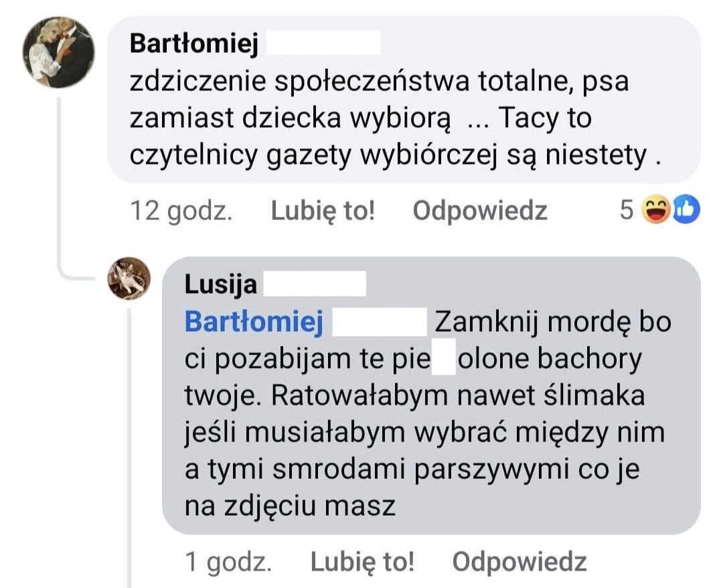Open the "1 godz." timestamp

pyautogui.click(x=228, y=561)
